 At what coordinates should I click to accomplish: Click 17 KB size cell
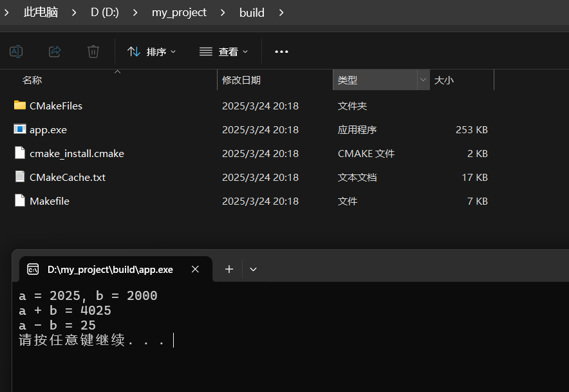point(474,177)
